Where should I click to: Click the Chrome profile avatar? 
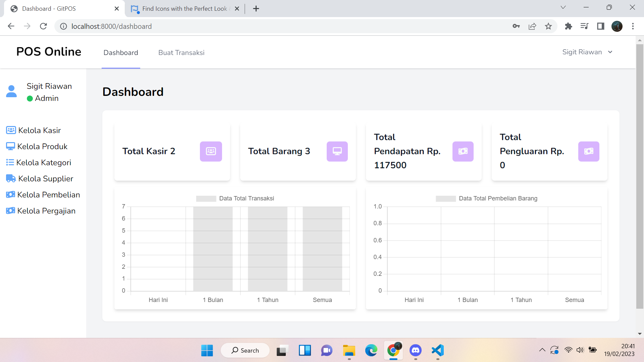tap(617, 26)
